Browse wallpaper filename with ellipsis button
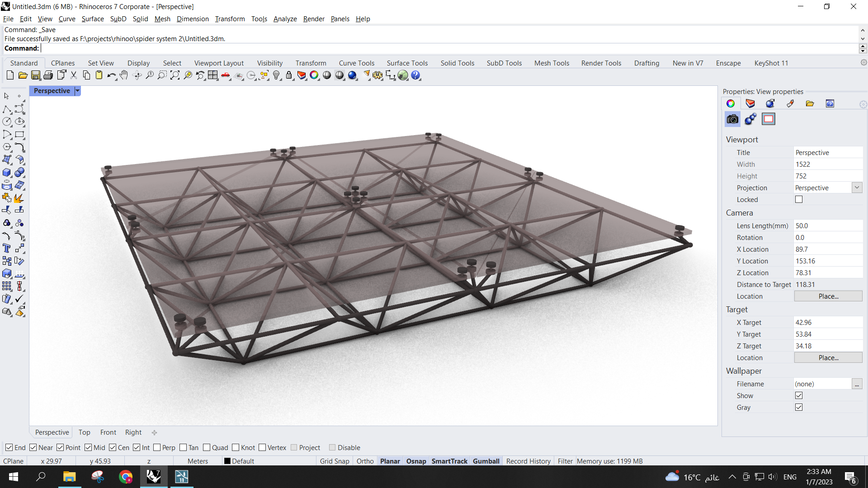 click(857, 384)
